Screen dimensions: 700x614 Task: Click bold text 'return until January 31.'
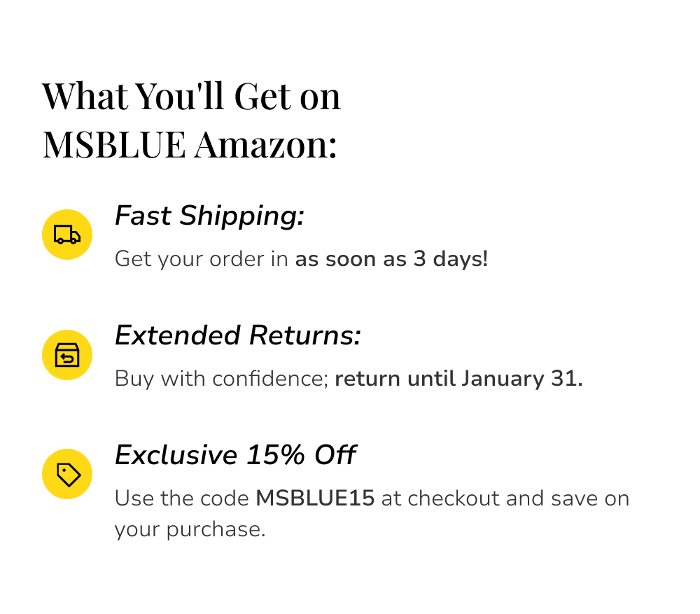pyautogui.click(x=459, y=379)
